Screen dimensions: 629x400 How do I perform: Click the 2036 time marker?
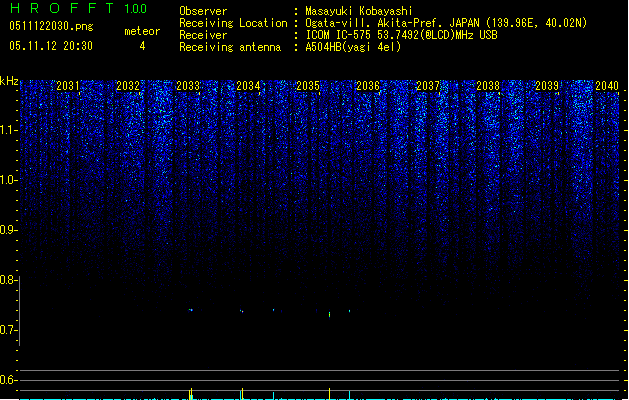[368, 85]
